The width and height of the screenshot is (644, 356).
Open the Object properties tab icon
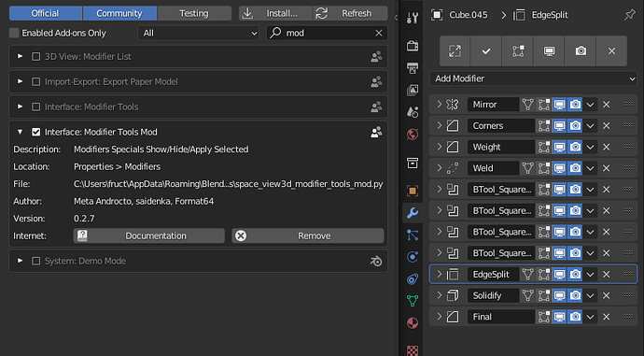[413, 191]
